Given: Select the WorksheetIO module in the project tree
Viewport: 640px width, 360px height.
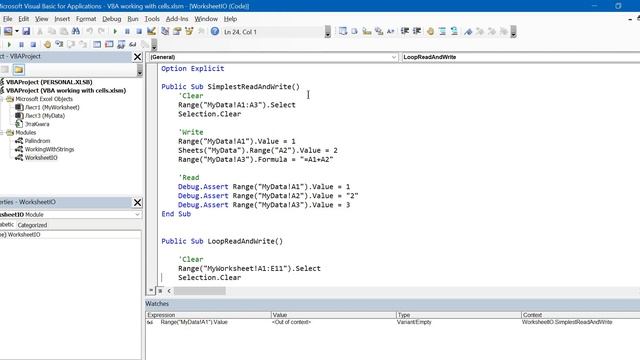Looking at the screenshot, I should pyautogui.click(x=41, y=158).
